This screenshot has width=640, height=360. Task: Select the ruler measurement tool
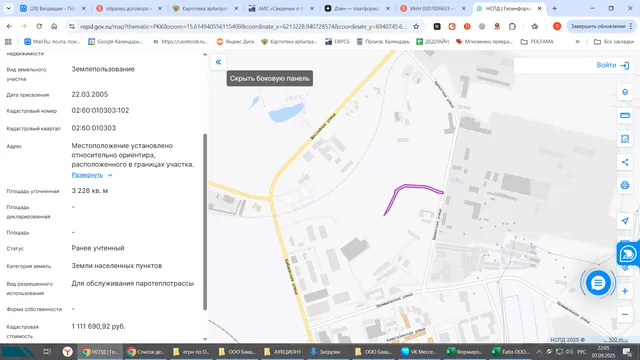624,116
